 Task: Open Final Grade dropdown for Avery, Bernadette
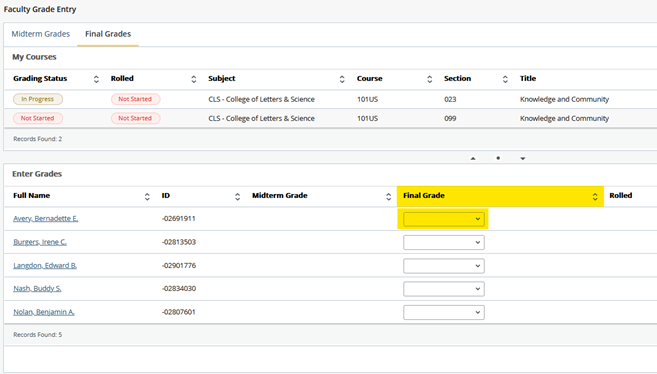point(444,219)
